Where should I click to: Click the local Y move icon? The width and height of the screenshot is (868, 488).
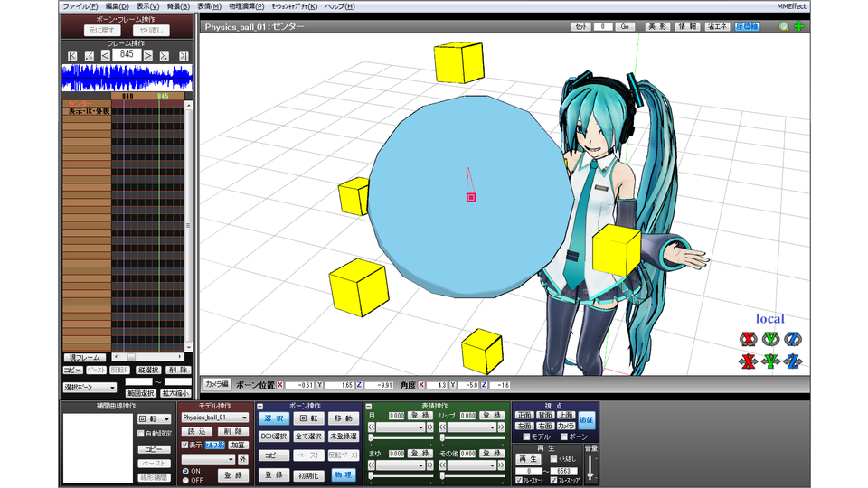click(x=770, y=361)
